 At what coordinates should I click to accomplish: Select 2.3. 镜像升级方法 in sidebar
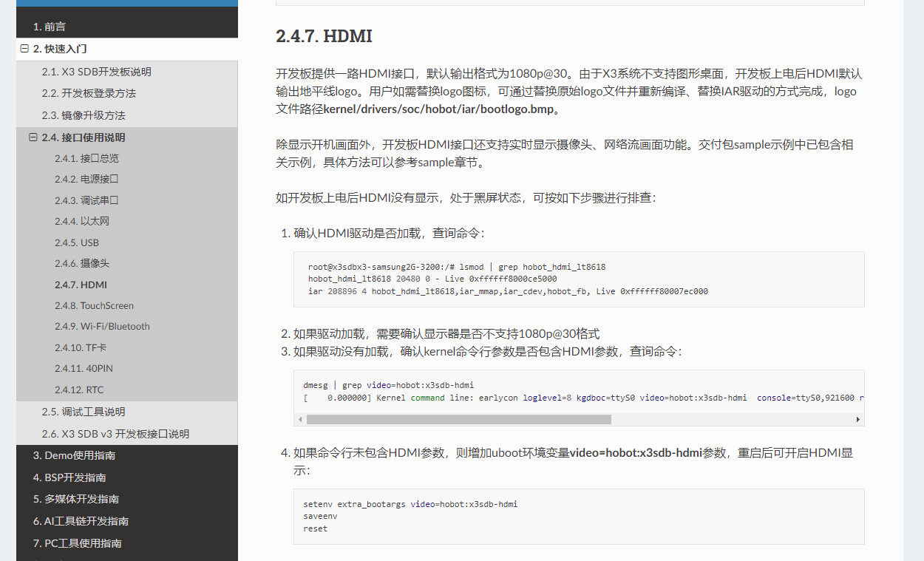[84, 115]
